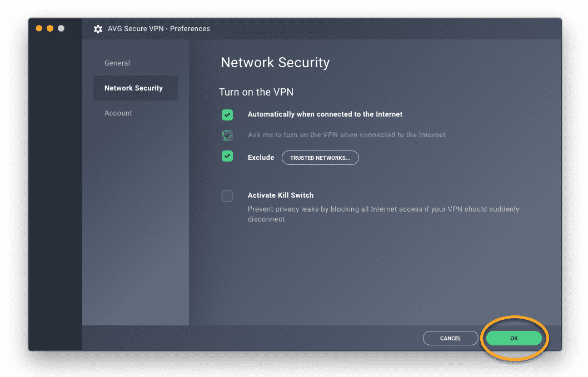Click the 'Activate Kill Switch' label text
The width and height of the screenshot is (588, 377).
tap(281, 195)
